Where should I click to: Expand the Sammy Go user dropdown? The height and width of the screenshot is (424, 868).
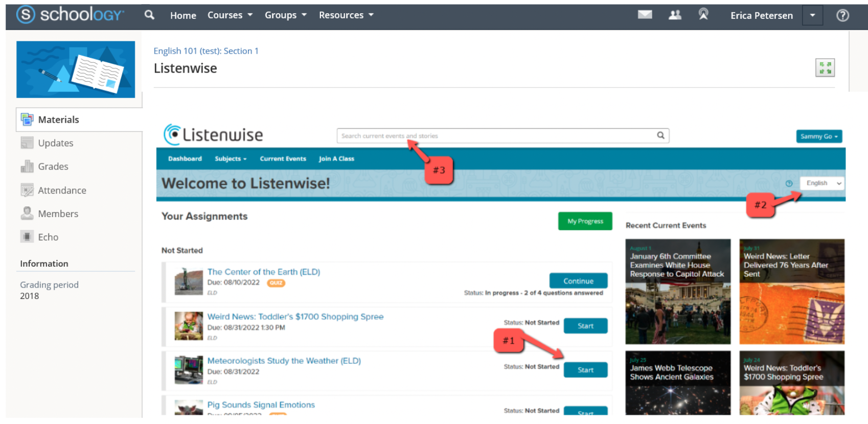818,136
